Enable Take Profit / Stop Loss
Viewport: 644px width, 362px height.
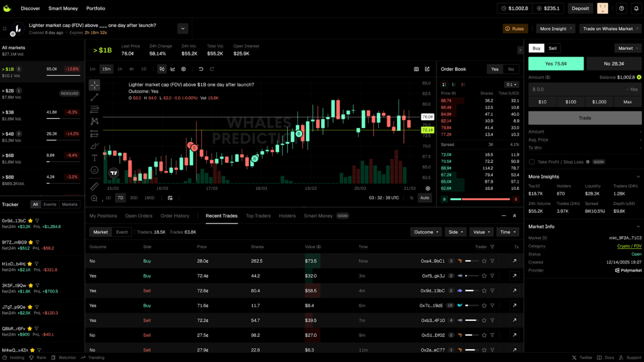[x=532, y=162]
